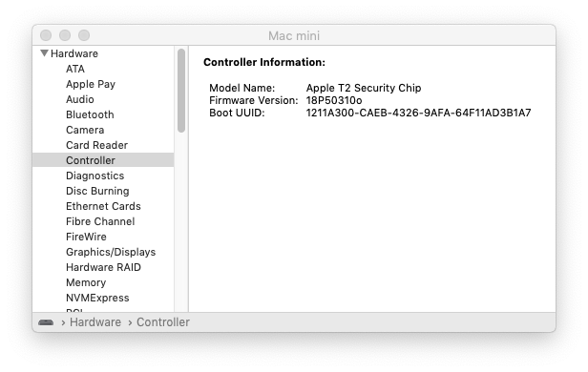Collapse the Hardware disclosure triangle
This screenshot has height=372, width=588.
[44, 53]
